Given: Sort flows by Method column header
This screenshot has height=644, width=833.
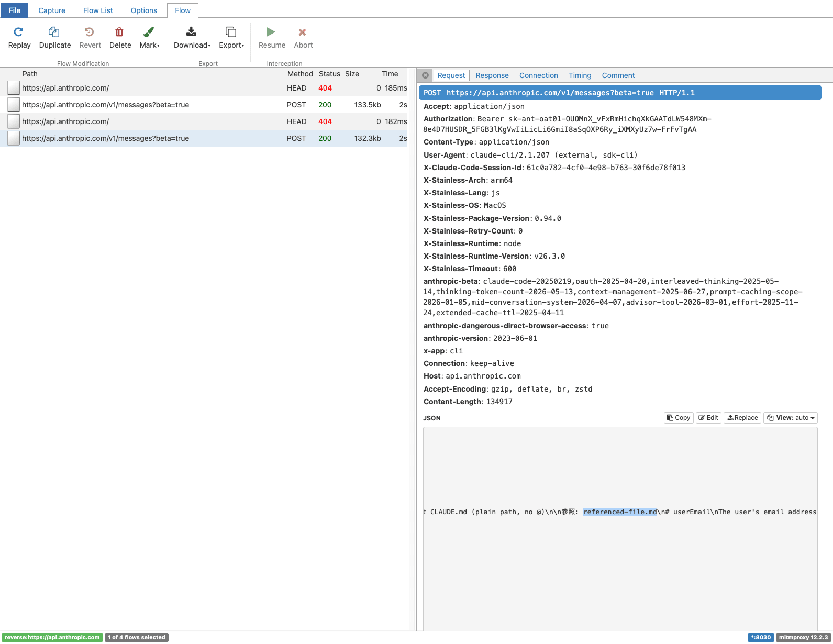Looking at the screenshot, I should [300, 74].
